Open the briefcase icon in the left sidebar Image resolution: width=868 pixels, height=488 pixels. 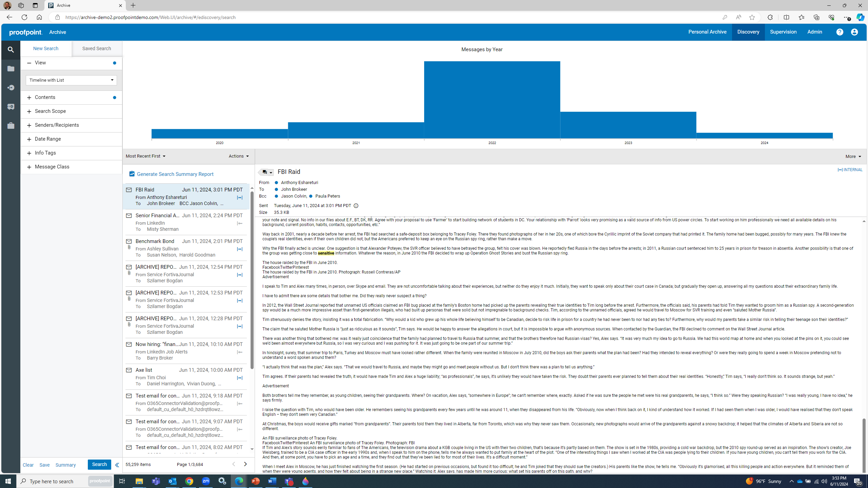[x=11, y=125]
